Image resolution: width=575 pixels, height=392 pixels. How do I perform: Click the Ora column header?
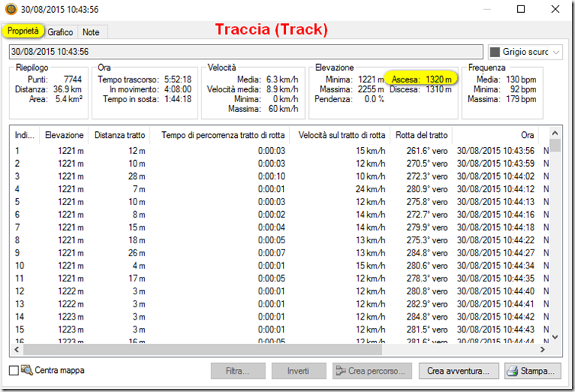point(496,135)
